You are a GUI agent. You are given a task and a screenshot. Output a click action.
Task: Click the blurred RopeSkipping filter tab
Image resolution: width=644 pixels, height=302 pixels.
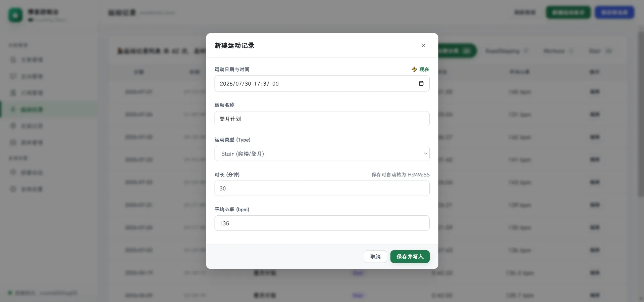(506, 51)
